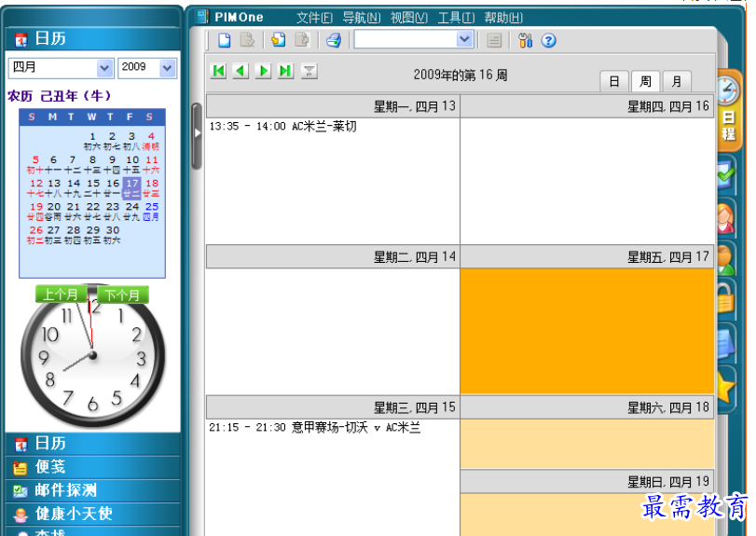Click the analog clock face
This screenshot has height=536, width=756.
tap(93, 356)
